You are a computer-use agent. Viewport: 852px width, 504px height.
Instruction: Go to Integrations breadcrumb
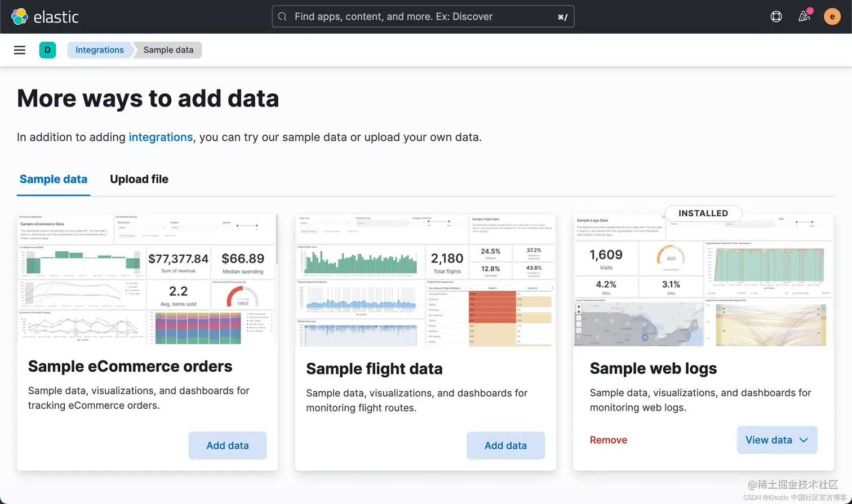tap(100, 50)
